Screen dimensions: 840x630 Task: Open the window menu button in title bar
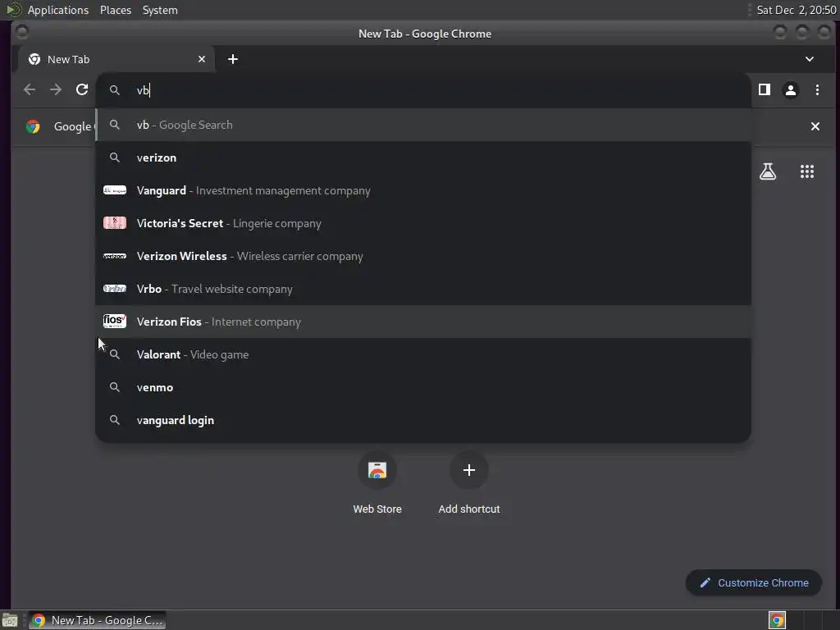click(x=22, y=32)
